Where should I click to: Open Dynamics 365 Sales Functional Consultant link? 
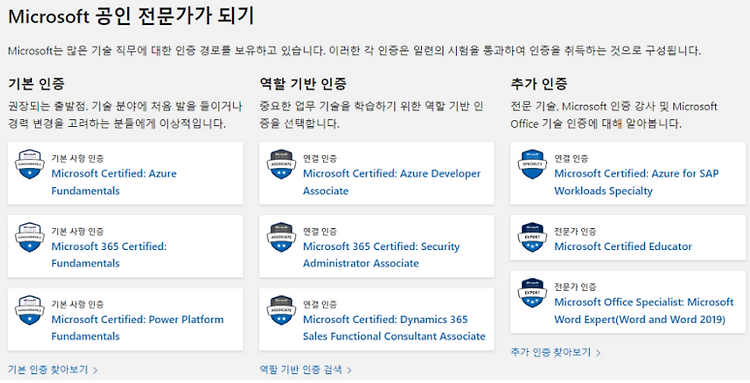coord(394,328)
